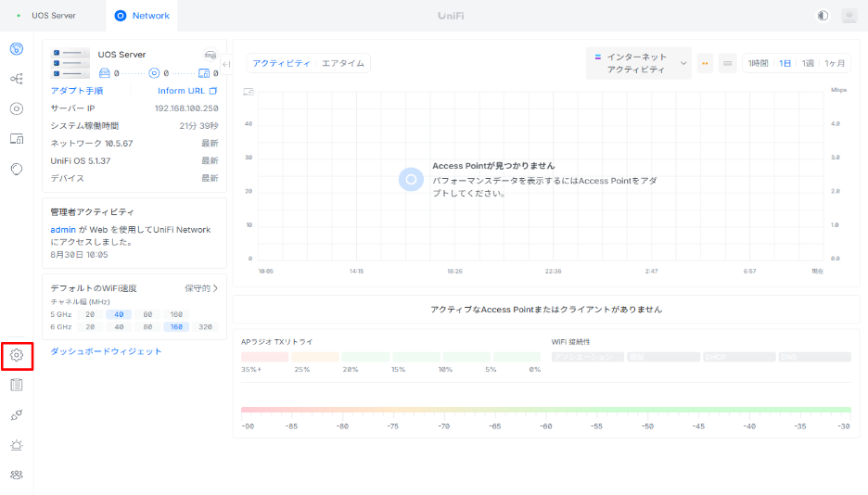Open the Admins and users icon
This screenshot has width=868, height=495.
tap(17, 475)
